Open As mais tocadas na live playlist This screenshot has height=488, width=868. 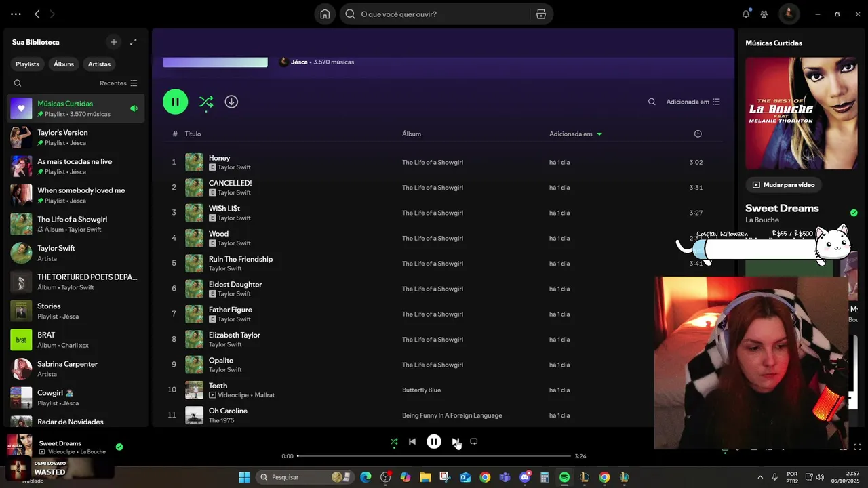(x=75, y=167)
